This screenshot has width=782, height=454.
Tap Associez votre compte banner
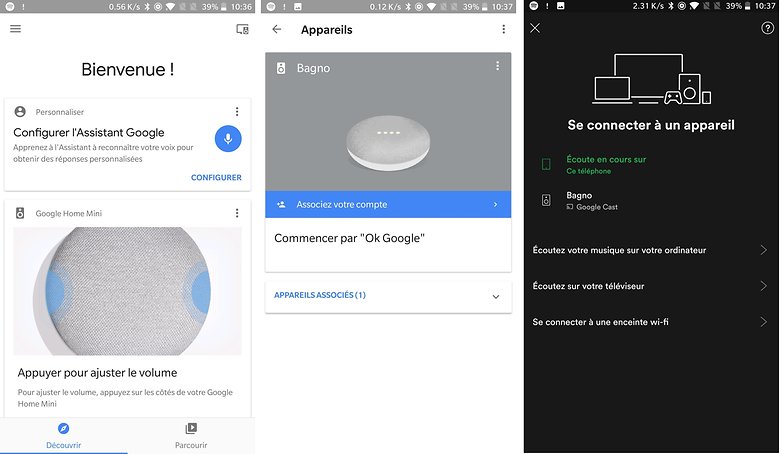(x=388, y=205)
